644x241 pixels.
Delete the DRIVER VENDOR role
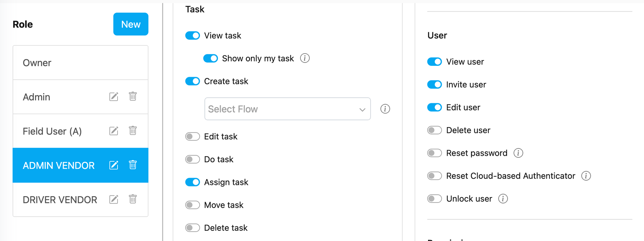(x=133, y=199)
